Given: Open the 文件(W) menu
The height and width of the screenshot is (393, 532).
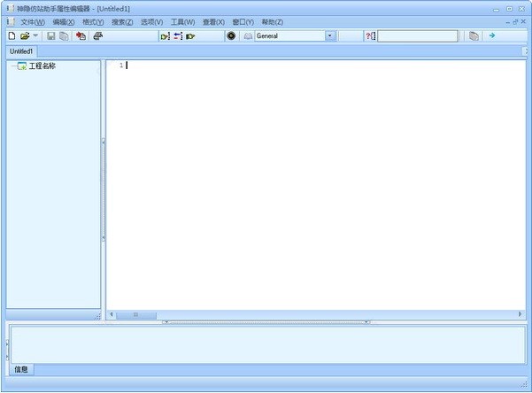Looking at the screenshot, I should (x=33, y=22).
